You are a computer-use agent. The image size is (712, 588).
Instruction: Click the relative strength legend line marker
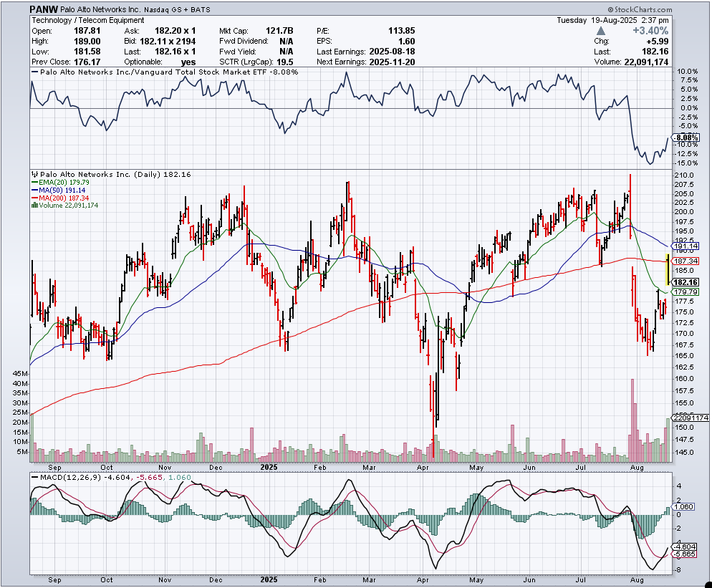34,72
